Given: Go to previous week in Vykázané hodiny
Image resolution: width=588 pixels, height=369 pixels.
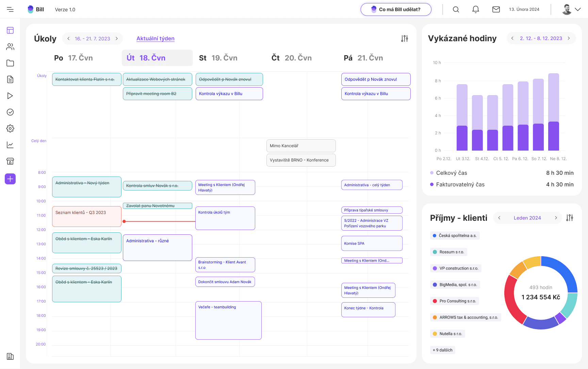Looking at the screenshot, I should click(512, 38).
